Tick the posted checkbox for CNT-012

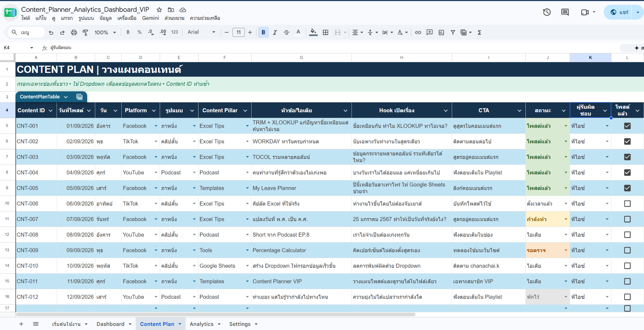627,297
